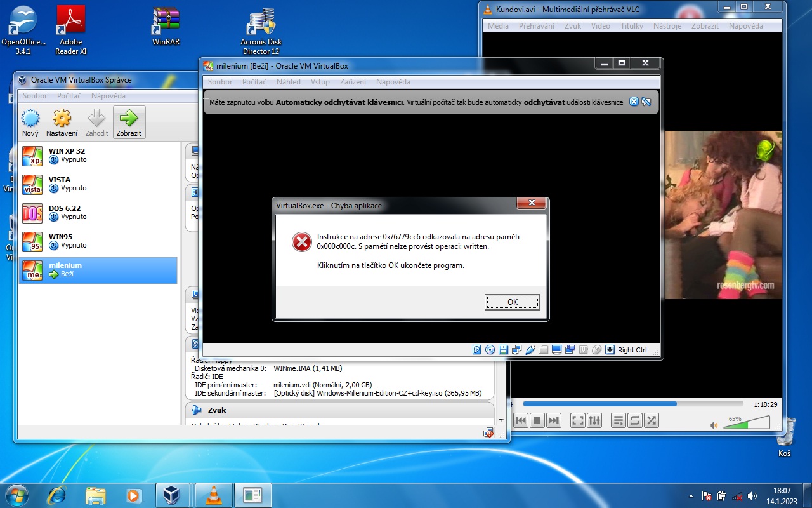Click OK in the VirtualBox error dialog

click(512, 302)
